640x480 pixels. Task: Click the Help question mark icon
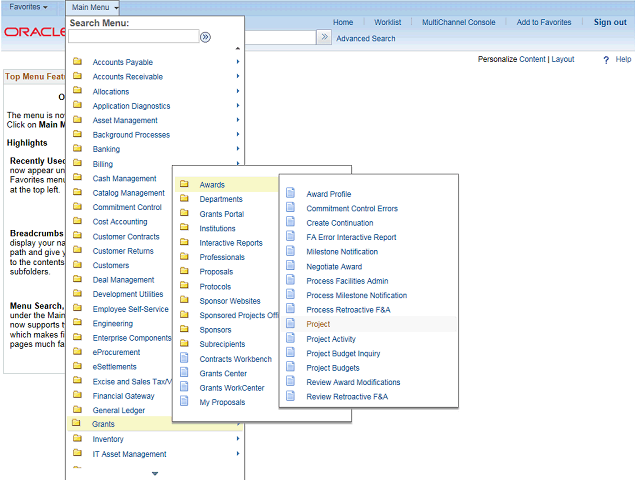(606, 60)
